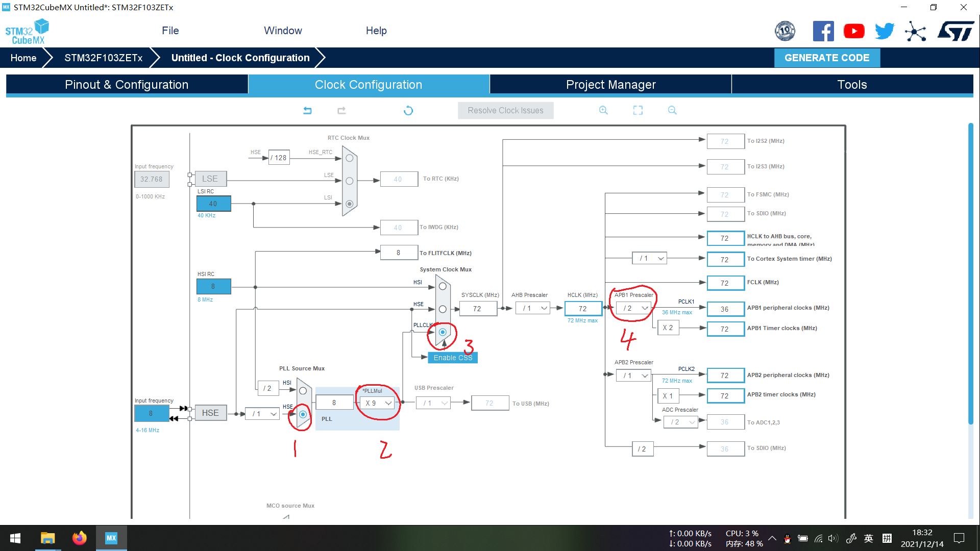The width and height of the screenshot is (980, 551).
Task: Open the Window menu
Action: click(x=283, y=31)
